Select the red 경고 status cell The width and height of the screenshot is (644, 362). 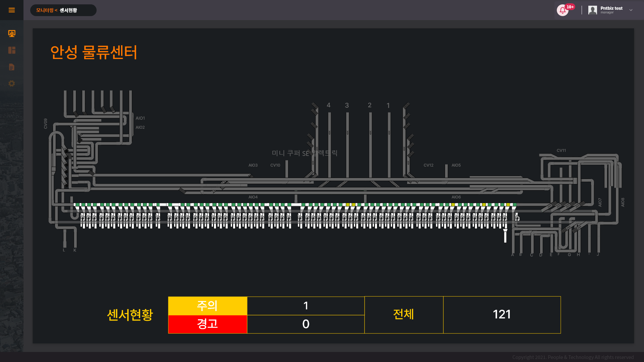pos(208,324)
